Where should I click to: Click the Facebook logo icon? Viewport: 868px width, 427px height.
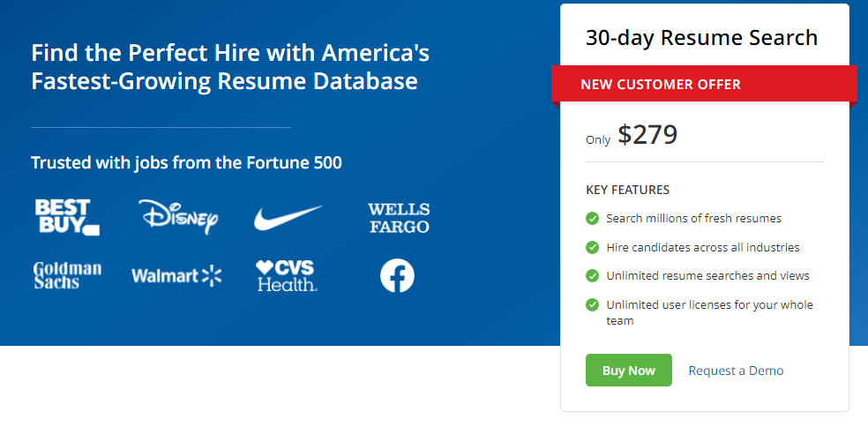click(397, 276)
